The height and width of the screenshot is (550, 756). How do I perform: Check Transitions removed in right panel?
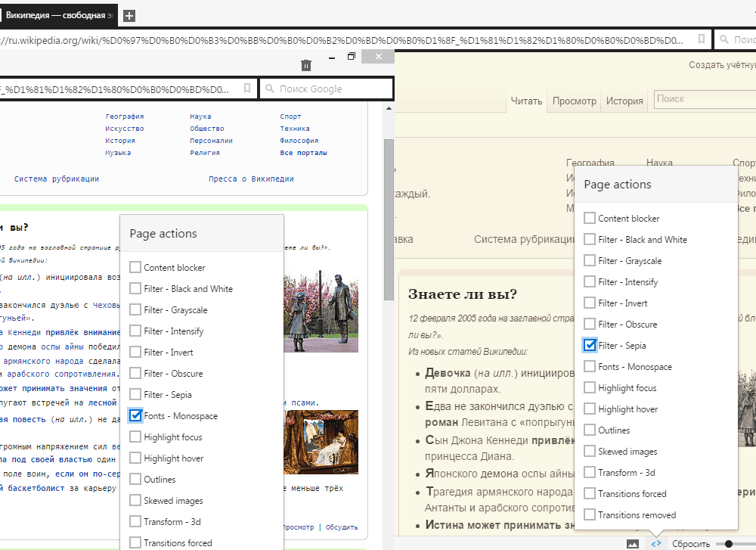[x=590, y=514]
